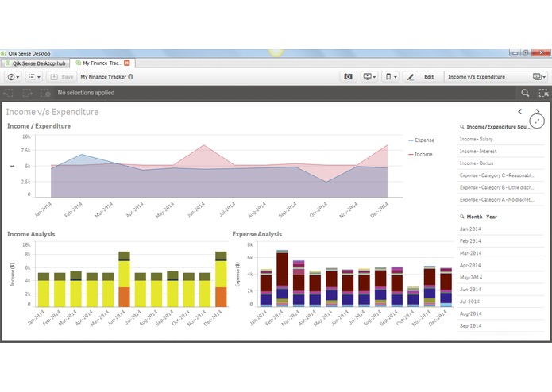Open the selections tool icon

click(x=543, y=93)
